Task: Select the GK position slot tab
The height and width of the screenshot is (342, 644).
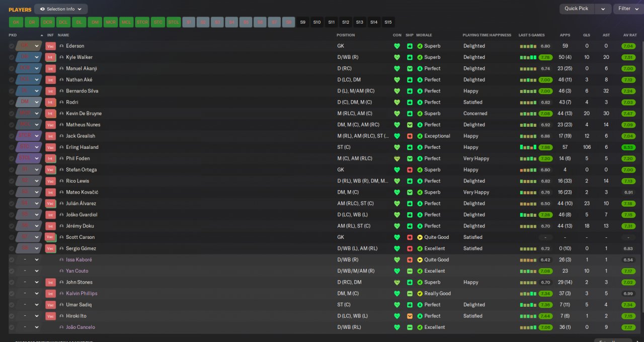Action: pos(16,22)
